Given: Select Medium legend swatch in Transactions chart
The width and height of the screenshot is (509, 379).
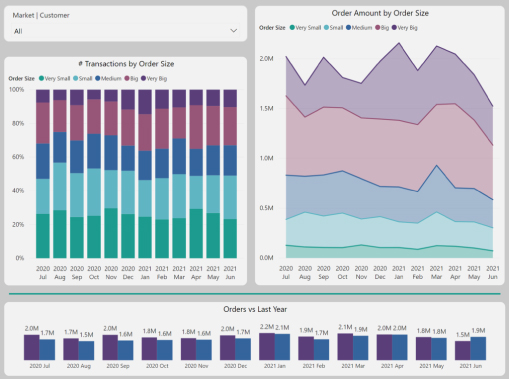Looking at the screenshot, I should (x=98, y=78).
